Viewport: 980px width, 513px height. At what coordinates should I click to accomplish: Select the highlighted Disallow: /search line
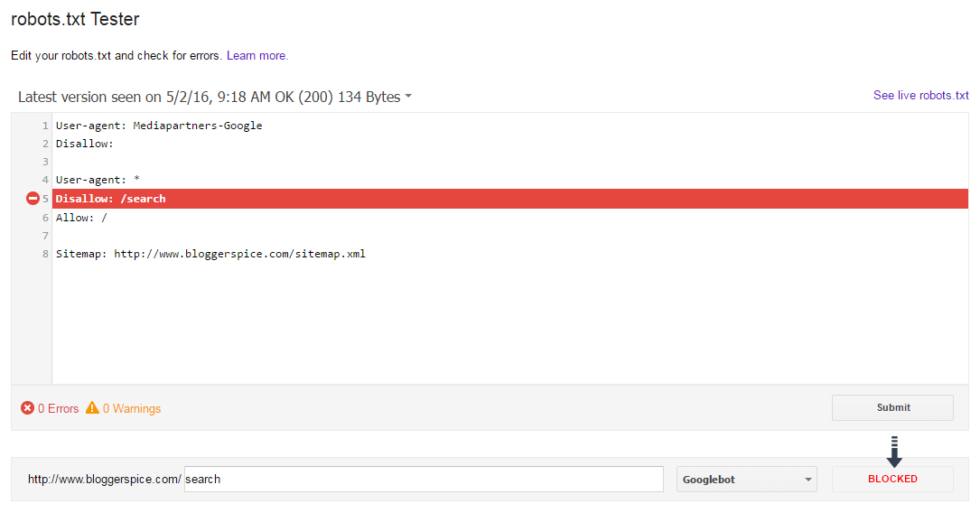click(510, 199)
